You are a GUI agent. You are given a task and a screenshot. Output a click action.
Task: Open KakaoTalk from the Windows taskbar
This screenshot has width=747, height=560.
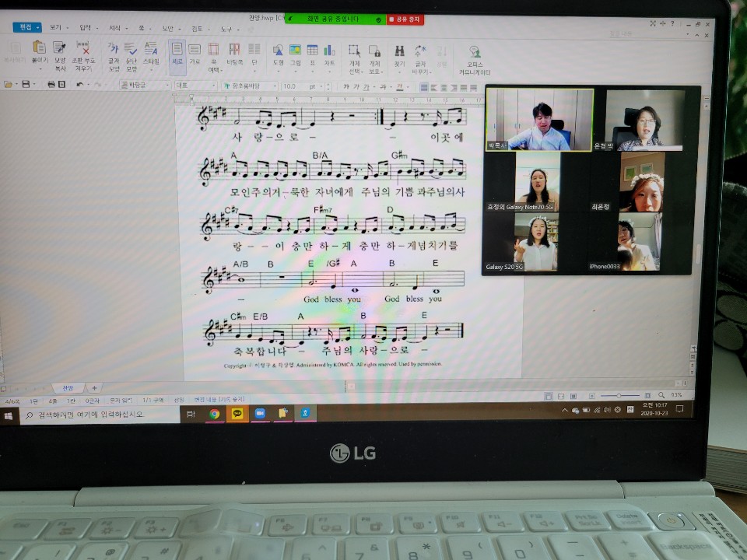pyautogui.click(x=237, y=414)
